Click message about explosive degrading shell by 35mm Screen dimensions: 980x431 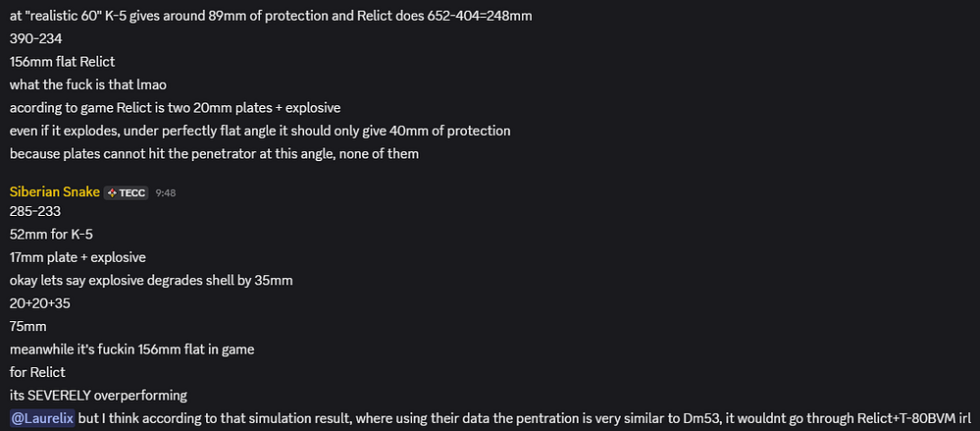pyautogui.click(x=151, y=280)
